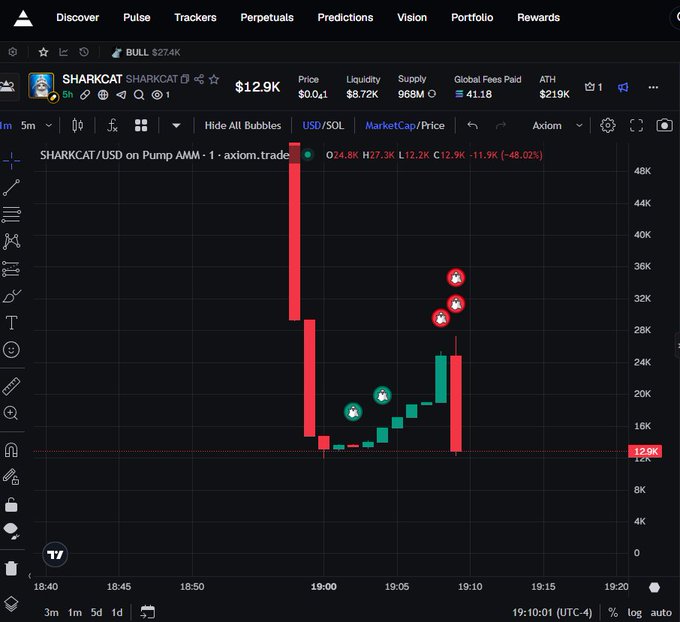Open the Portfolio page
The width and height of the screenshot is (680, 622).
472,18
